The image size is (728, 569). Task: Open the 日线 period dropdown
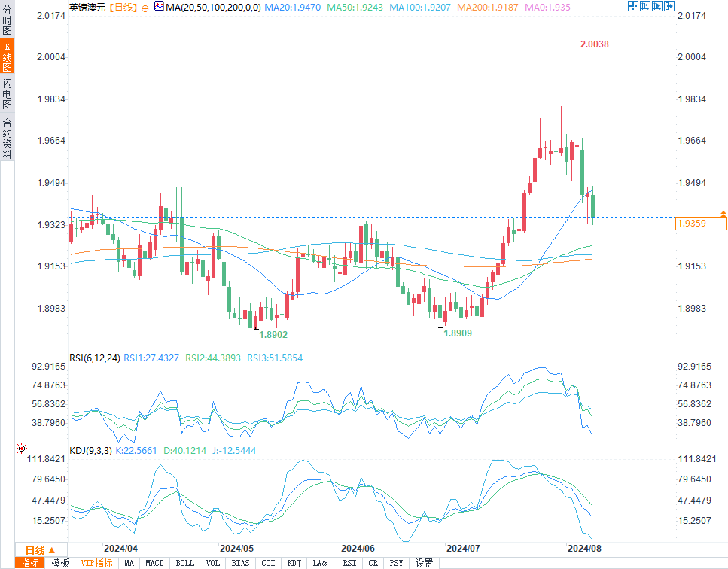(41, 550)
